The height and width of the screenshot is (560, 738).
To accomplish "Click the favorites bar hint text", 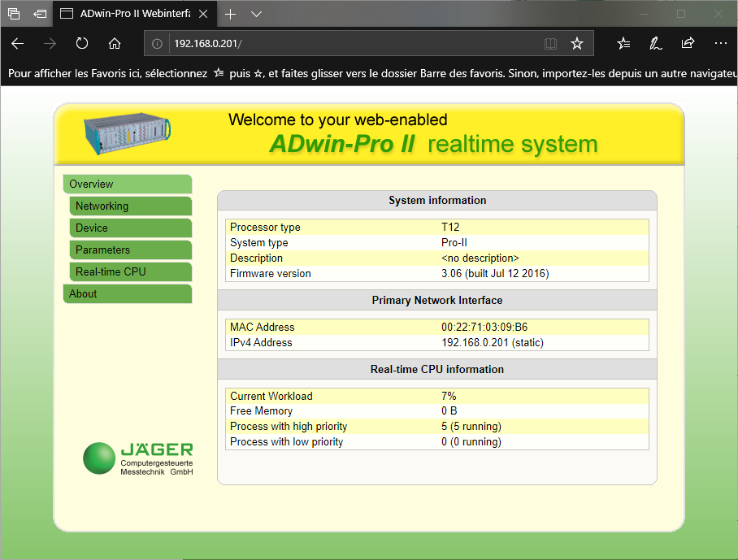I will 371,73.
